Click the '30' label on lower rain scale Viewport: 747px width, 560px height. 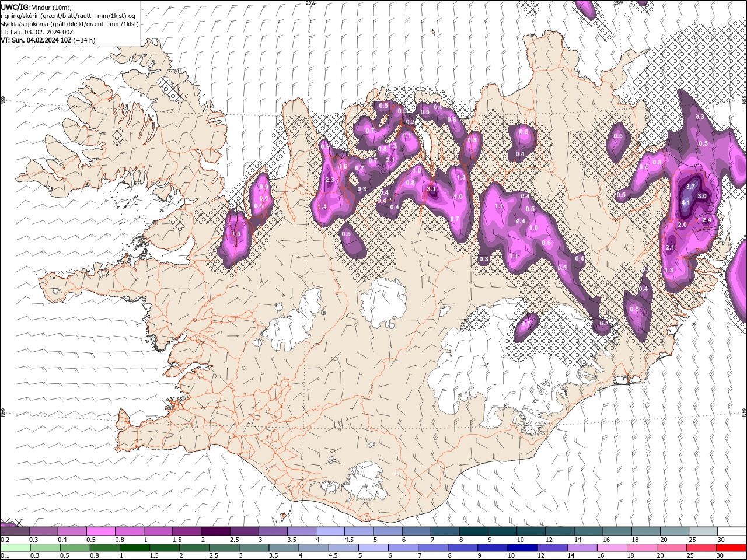tap(721, 556)
